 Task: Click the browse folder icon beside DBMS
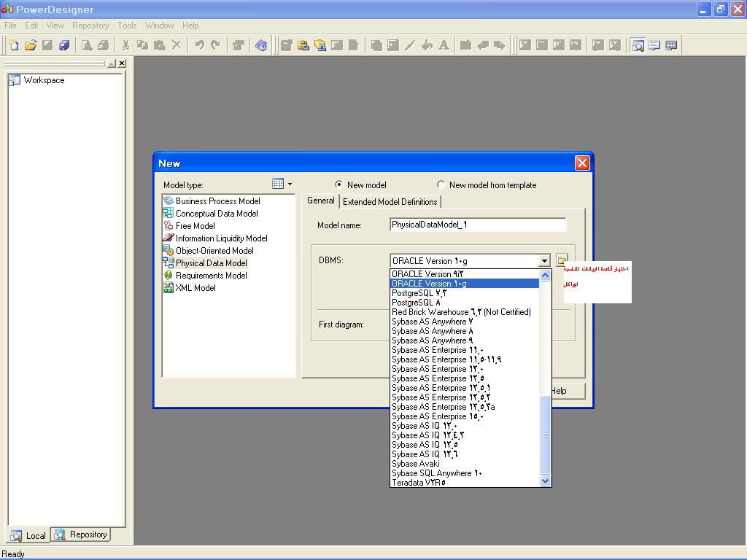tap(562, 260)
